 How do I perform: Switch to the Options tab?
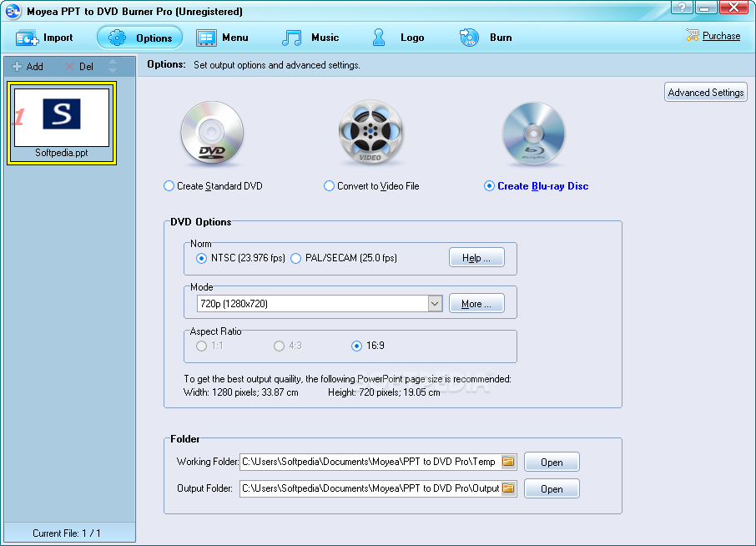pos(140,38)
